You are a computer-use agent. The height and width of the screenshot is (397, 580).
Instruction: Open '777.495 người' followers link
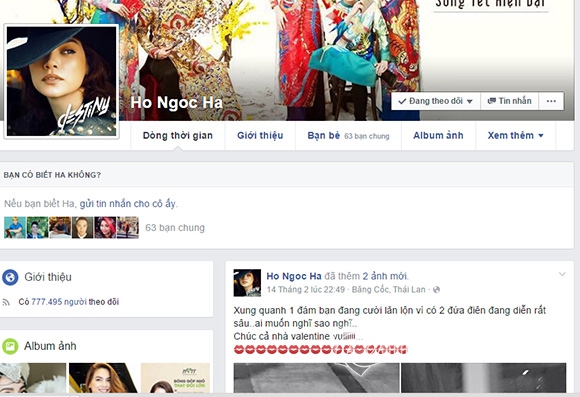click(x=59, y=302)
